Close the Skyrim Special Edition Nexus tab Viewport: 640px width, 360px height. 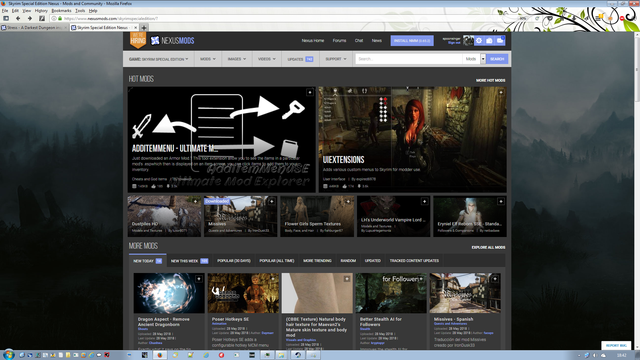[136, 28]
